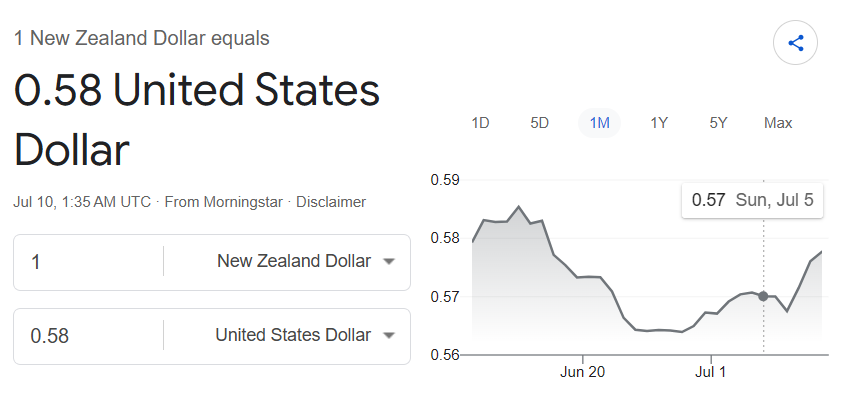Click the 0.58 United States Dollar heading

(x=197, y=120)
